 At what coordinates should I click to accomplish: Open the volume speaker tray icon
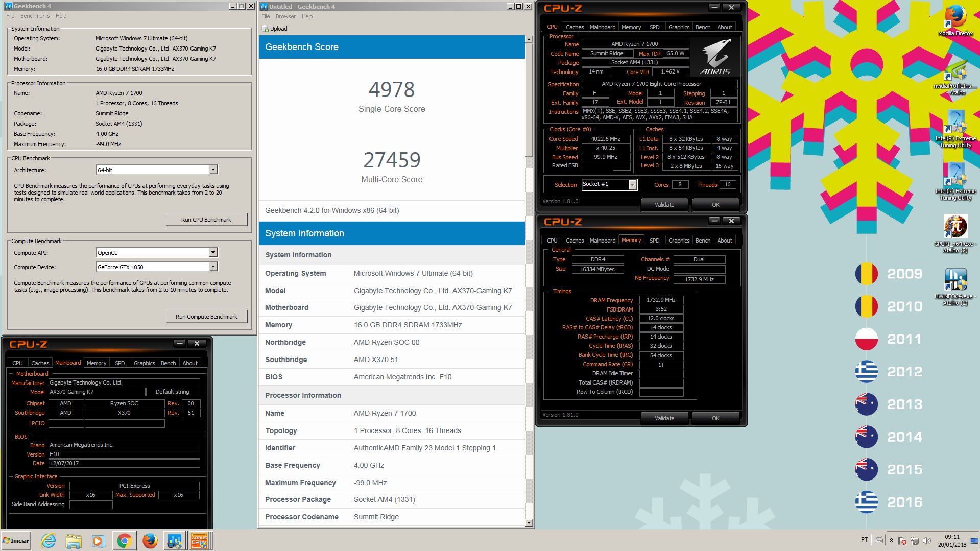927,541
